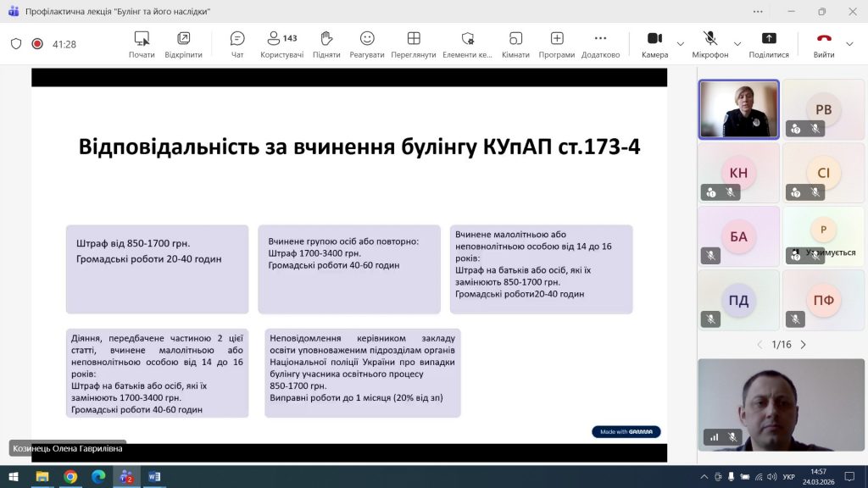The image size is (868, 488).
Task: Unmute the Мікрофон
Action: tap(709, 44)
